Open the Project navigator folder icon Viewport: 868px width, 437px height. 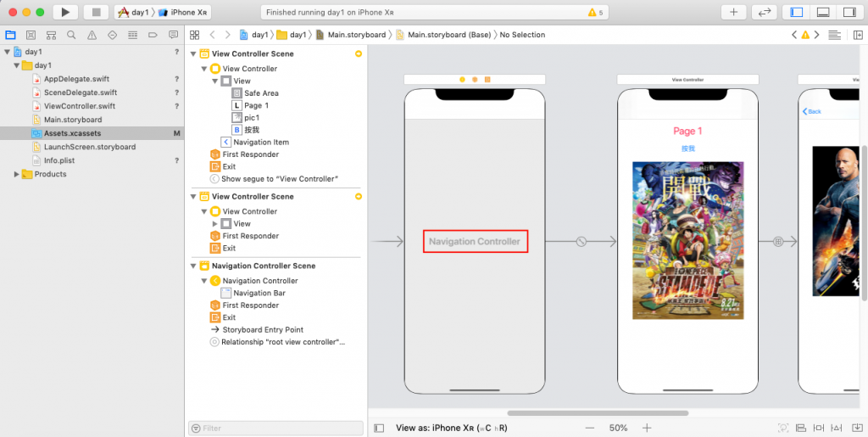pos(10,35)
